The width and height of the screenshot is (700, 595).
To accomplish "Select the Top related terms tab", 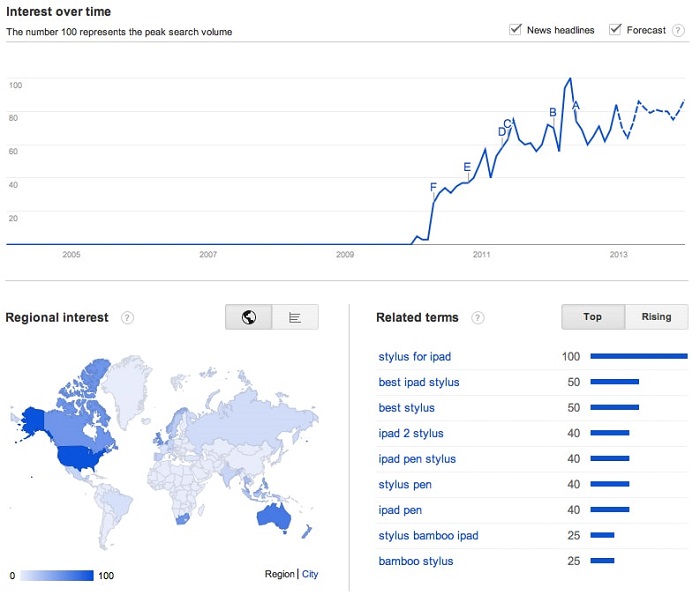I will point(593,317).
